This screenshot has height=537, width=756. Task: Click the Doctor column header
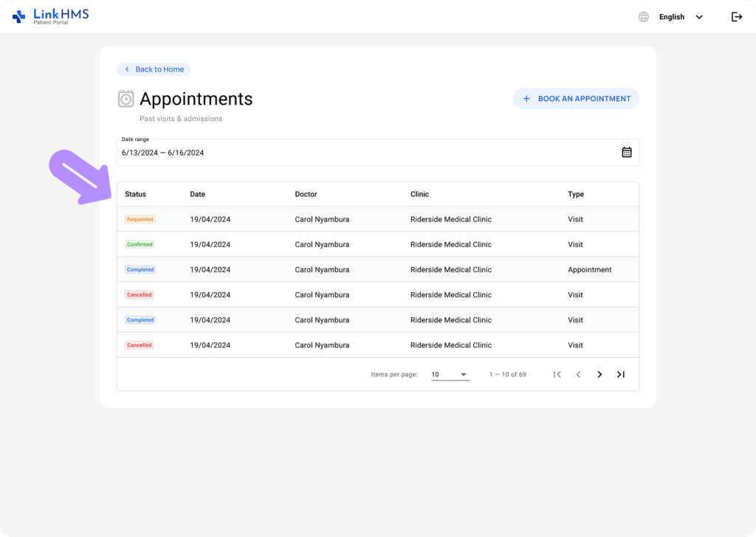coord(306,194)
